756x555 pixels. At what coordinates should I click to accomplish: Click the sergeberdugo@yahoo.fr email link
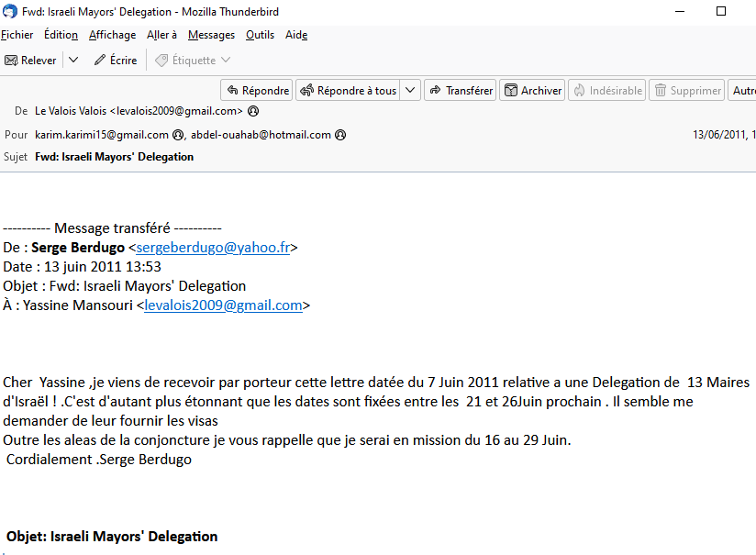[213, 248]
